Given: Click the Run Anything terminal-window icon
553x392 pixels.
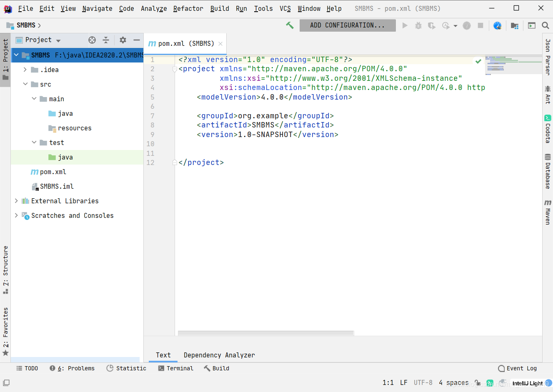Looking at the screenshot, I should coord(532,25).
